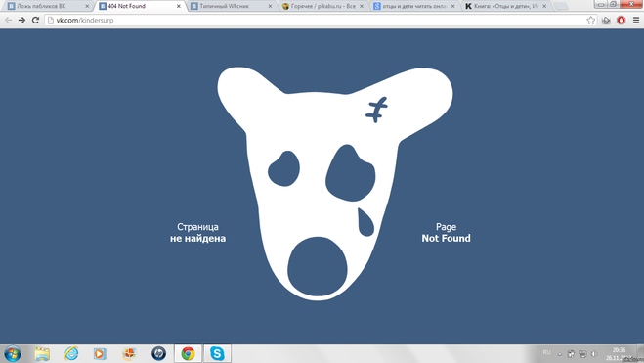Open the Горячее pikabu.ru tab
Image resolution: width=644 pixels, height=363 pixels.
[x=323, y=6]
